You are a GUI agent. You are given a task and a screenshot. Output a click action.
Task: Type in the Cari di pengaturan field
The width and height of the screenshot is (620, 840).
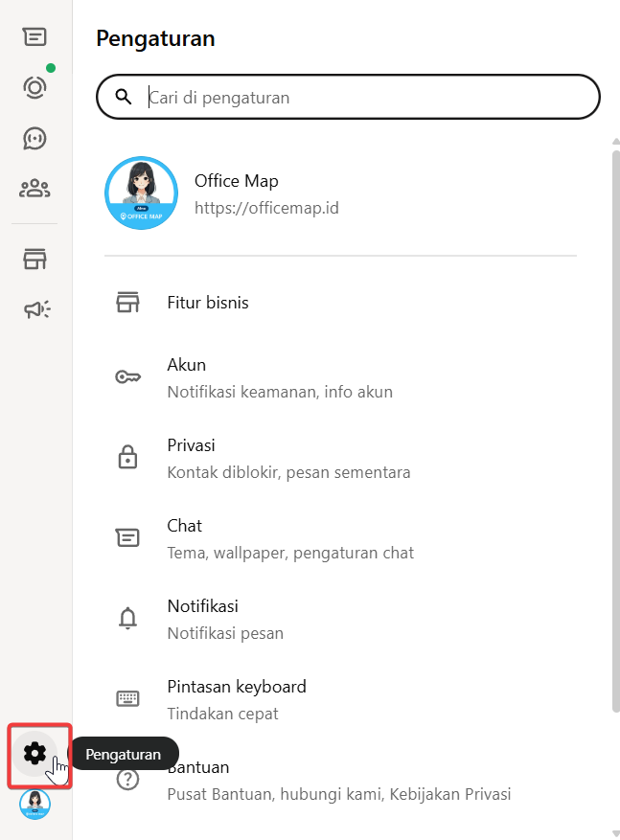coord(364,98)
